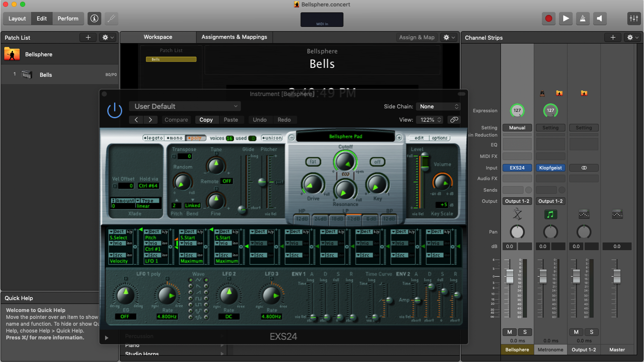This screenshot has width=644, height=362.
Task: Open the info inspector button
Action: tap(94, 18)
